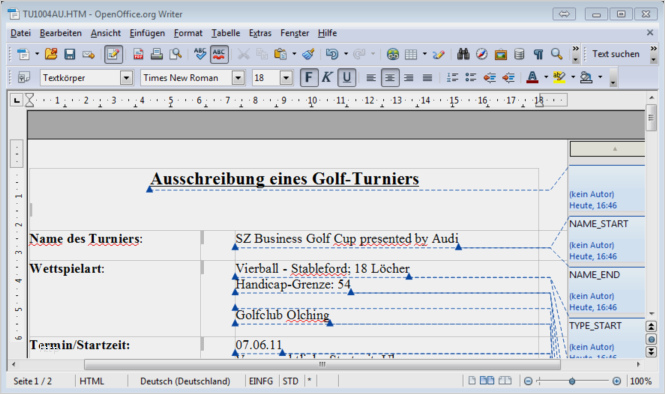Open background color dropdown arrow
The width and height of the screenshot is (665, 394).
coord(600,77)
